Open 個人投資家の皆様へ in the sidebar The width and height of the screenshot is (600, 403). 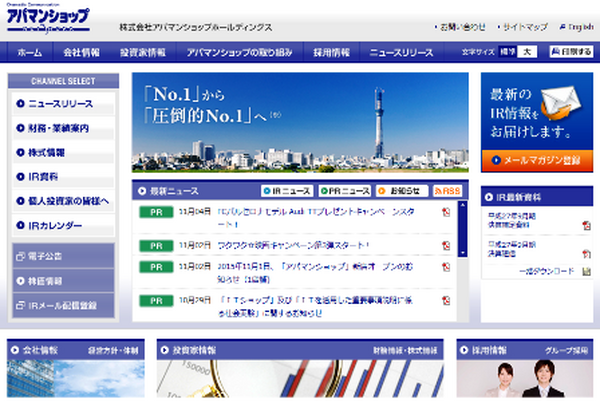tap(63, 201)
